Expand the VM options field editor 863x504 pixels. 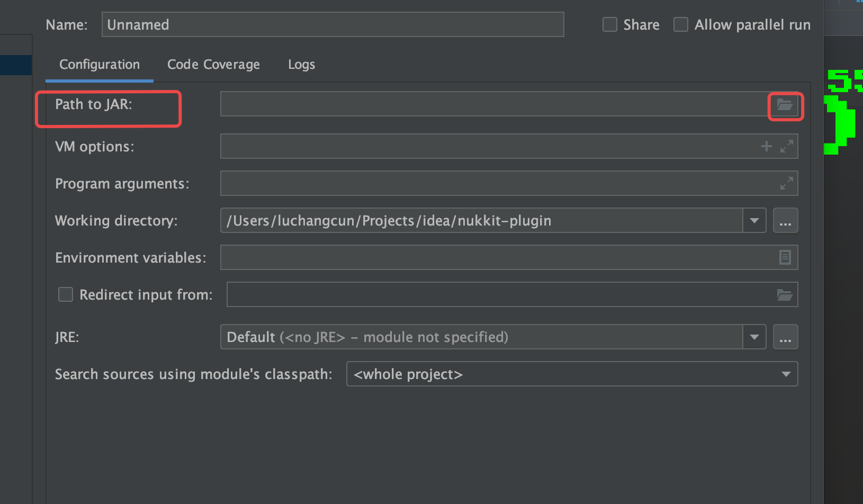click(x=787, y=146)
